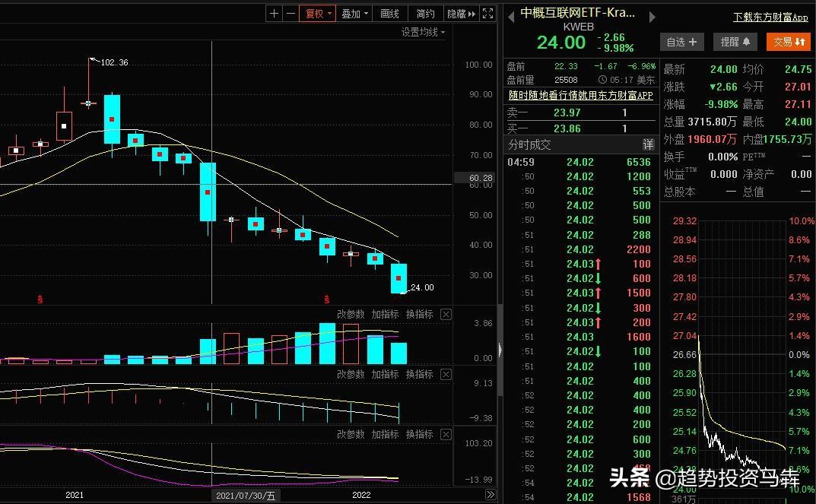Click the last cyan volume bar

tap(398, 353)
